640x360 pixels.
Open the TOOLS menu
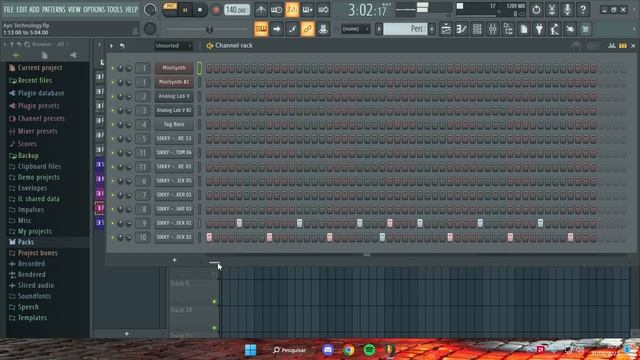115,9
